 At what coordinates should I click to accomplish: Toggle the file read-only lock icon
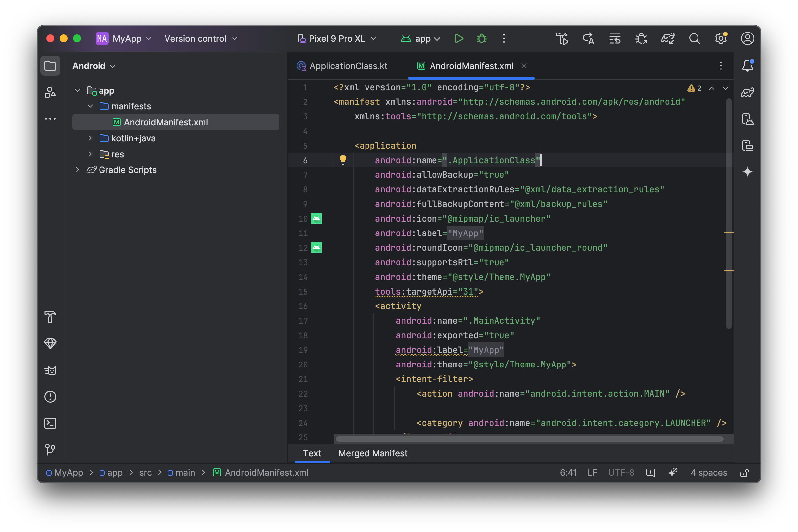pyautogui.click(x=744, y=473)
